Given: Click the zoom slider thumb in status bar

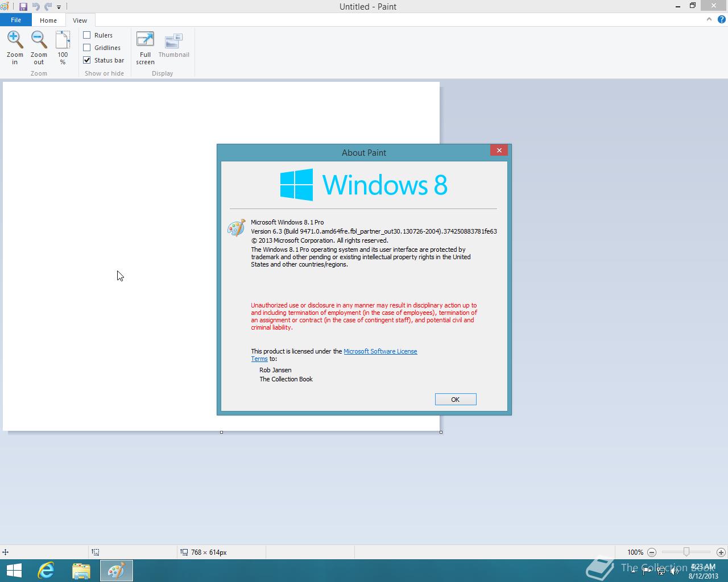Looking at the screenshot, I should (x=686, y=552).
